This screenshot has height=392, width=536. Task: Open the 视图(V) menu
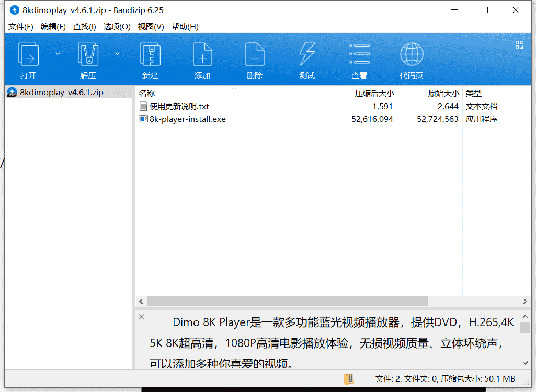coord(151,27)
